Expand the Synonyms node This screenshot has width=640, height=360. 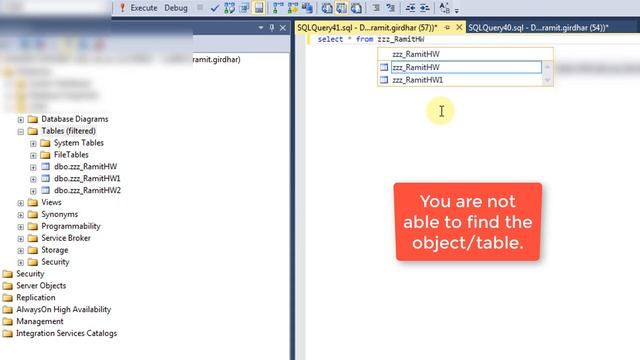click(x=21, y=215)
